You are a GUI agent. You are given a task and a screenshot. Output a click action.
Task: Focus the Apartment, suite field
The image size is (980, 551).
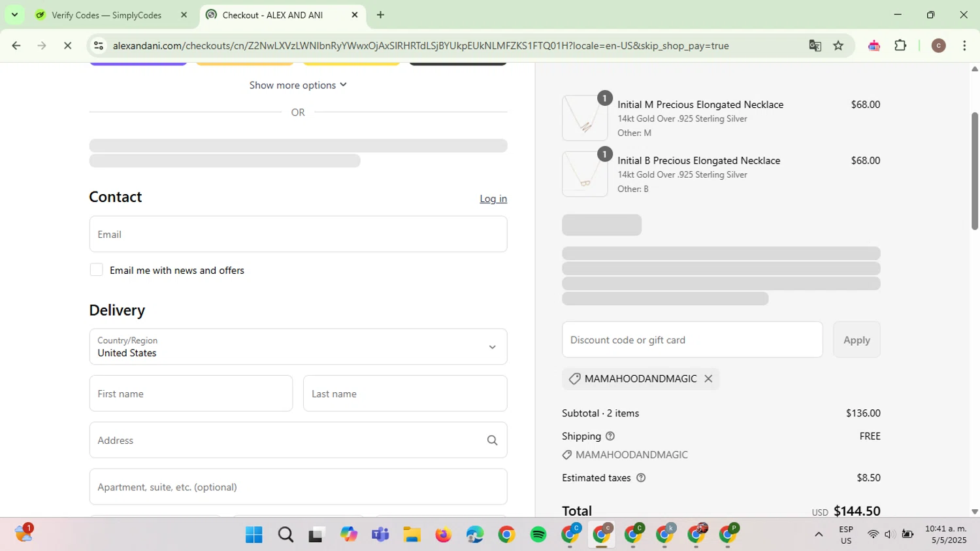click(298, 486)
